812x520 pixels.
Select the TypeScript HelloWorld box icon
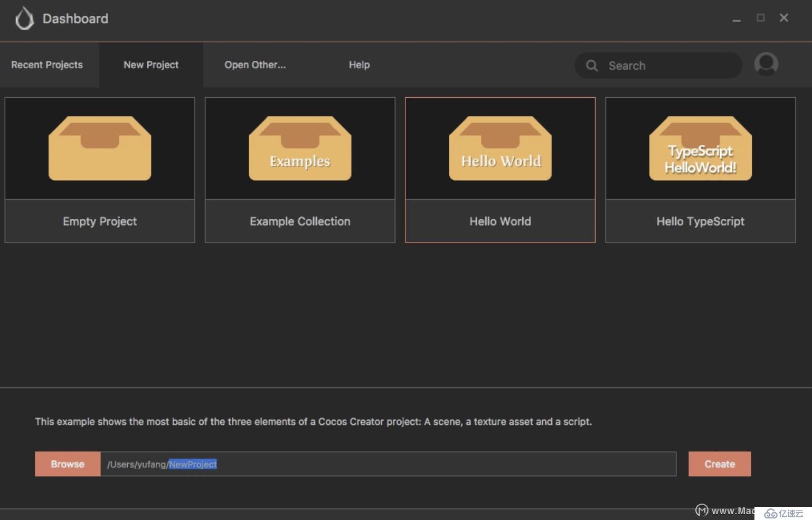701,148
